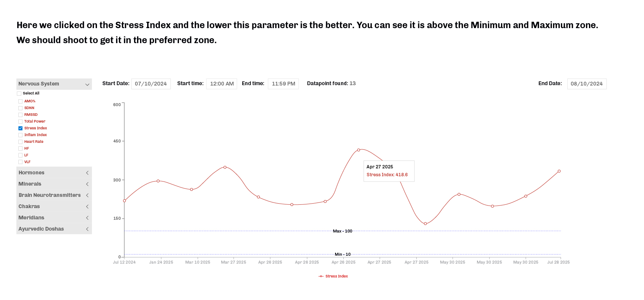Click the End time field
This screenshot has width=644, height=300.
pos(283,84)
